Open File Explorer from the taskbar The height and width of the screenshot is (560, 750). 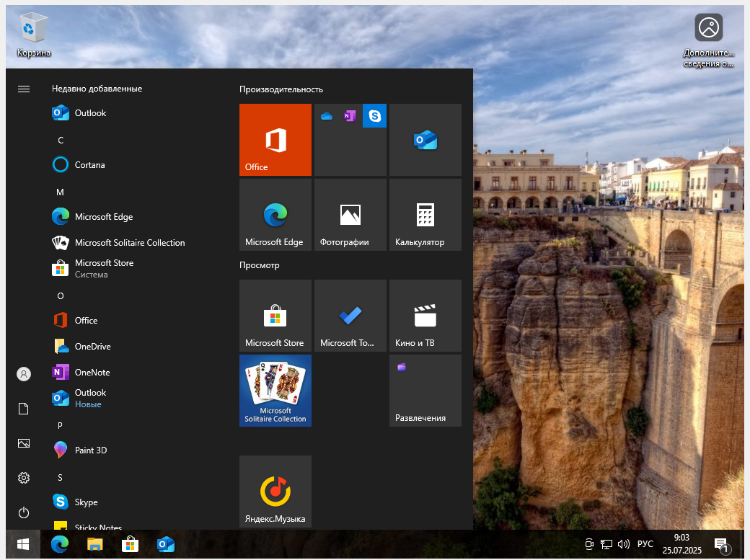(94, 544)
